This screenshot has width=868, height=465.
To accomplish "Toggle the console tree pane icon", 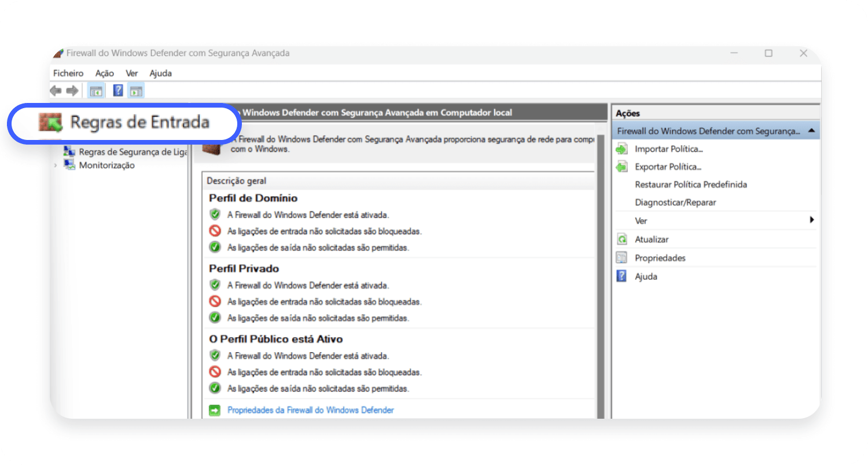I will [95, 91].
